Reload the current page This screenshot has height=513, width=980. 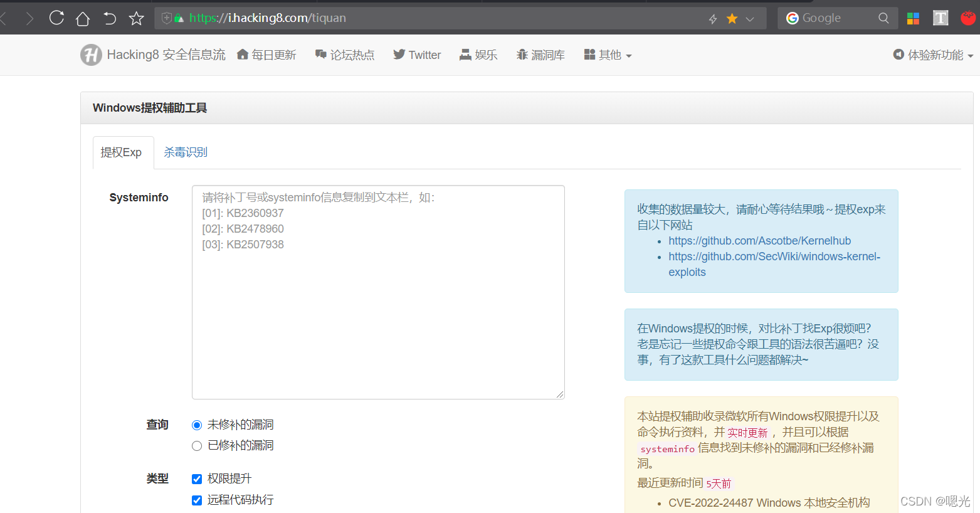[x=56, y=18]
